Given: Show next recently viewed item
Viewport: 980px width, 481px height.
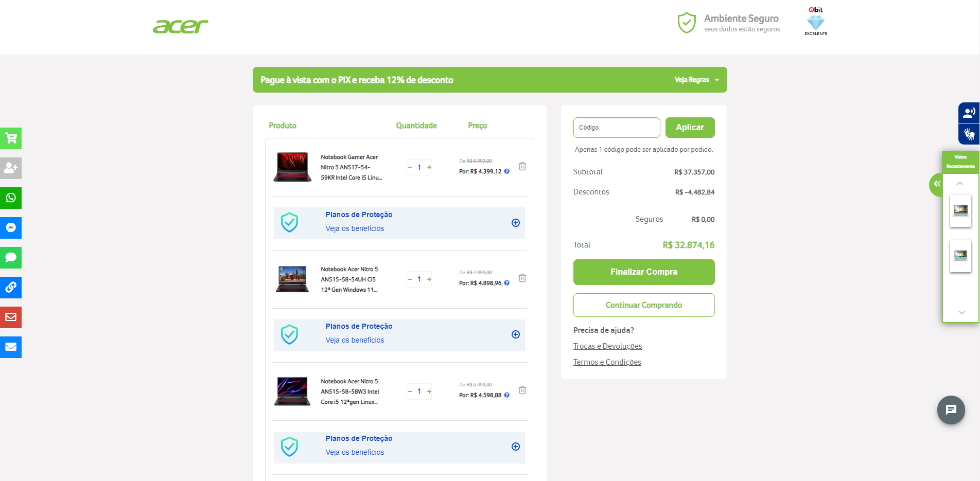Looking at the screenshot, I should pyautogui.click(x=961, y=312).
